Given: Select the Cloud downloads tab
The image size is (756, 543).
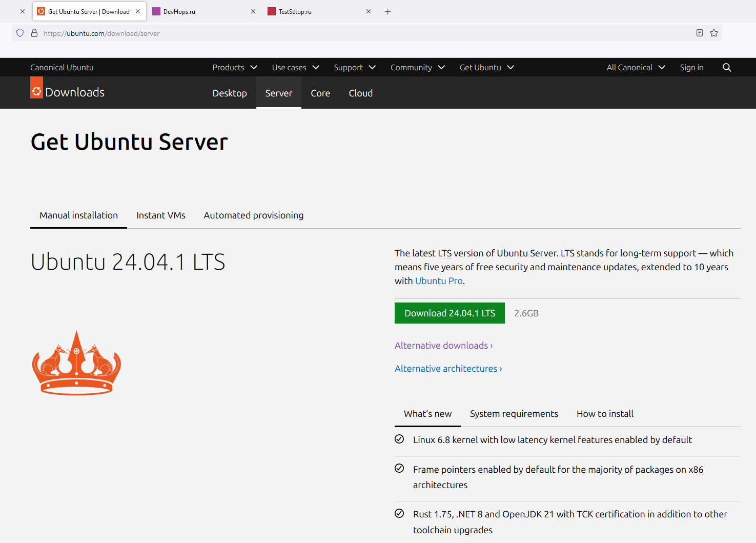Looking at the screenshot, I should pyautogui.click(x=361, y=93).
